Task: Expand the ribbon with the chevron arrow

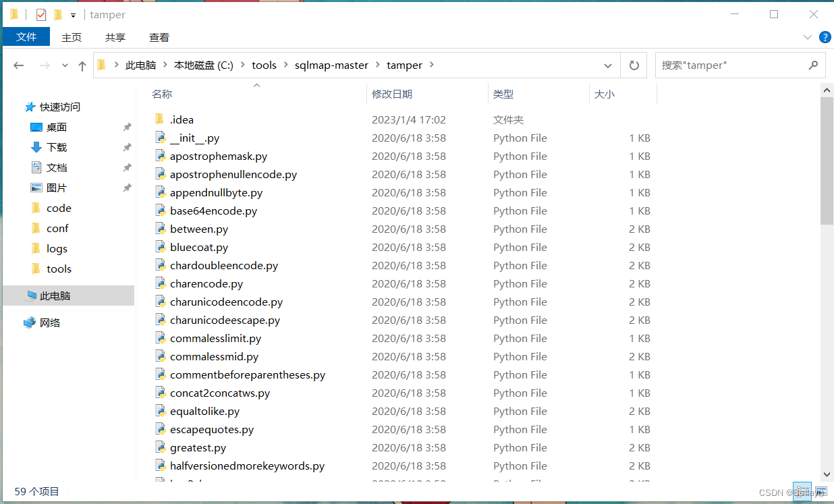Action: [x=808, y=37]
